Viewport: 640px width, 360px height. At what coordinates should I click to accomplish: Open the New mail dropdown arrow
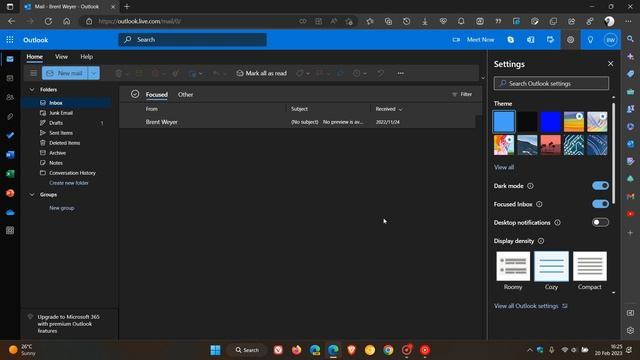click(x=93, y=73)
